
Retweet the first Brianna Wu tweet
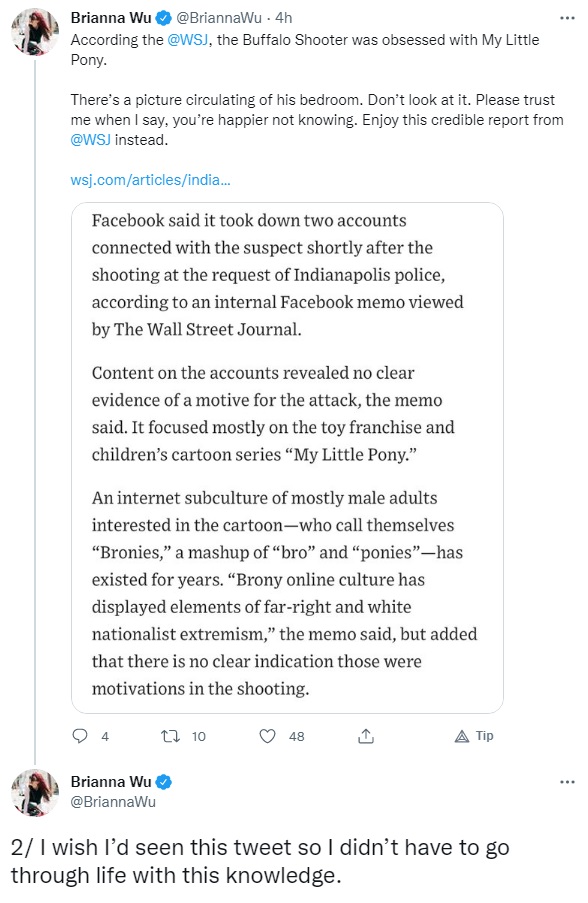point(170,736)
